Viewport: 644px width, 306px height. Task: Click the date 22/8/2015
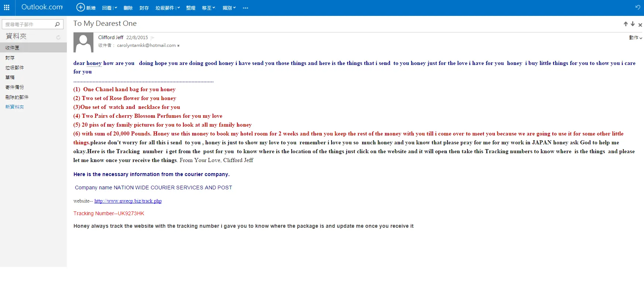point(137,38)
